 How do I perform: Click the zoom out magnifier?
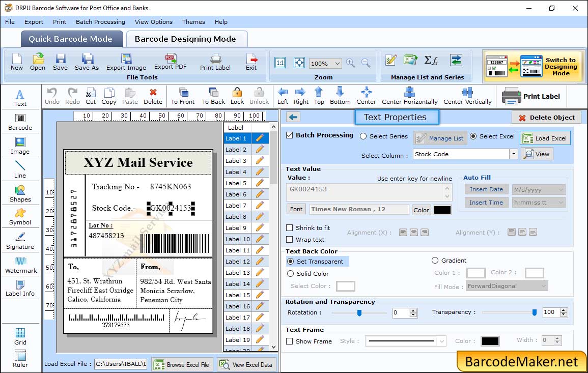366,63
